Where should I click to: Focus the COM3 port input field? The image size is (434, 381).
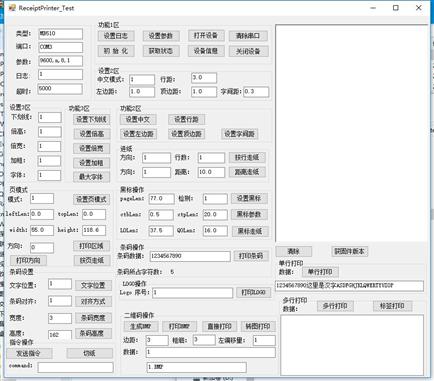[61, 47]
